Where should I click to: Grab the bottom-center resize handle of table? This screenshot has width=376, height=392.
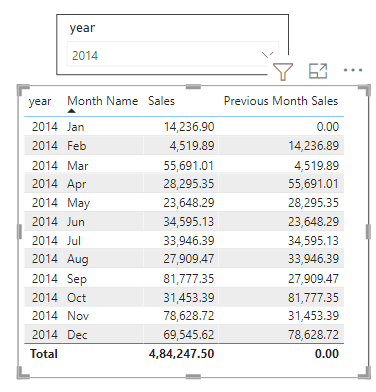click(193, 377)
